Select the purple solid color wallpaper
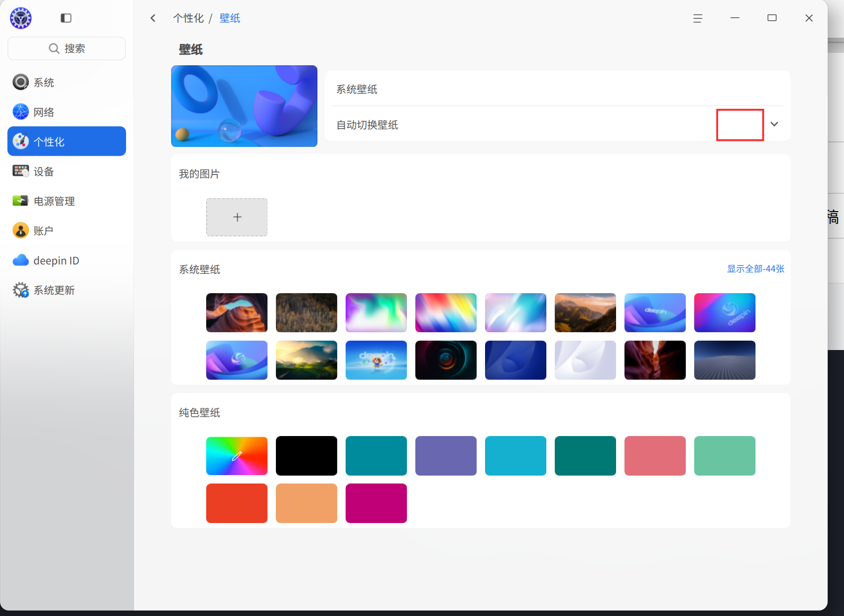 pos(446,456)
